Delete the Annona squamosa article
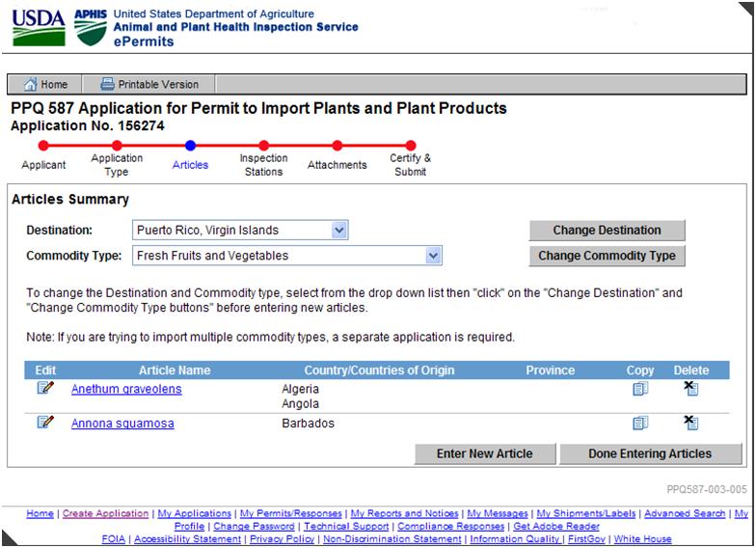This screenshot has height=548, width=756. 690,423
